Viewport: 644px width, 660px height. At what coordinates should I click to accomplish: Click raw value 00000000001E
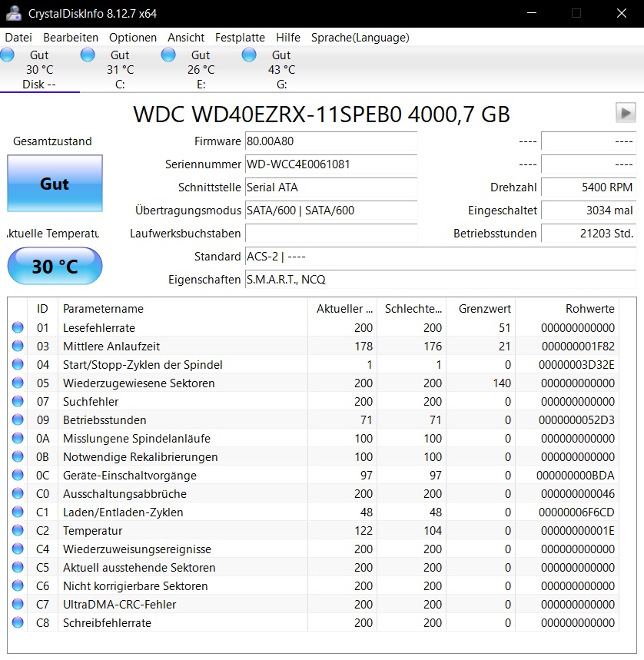pyautogui.click(x=578, y=531)
